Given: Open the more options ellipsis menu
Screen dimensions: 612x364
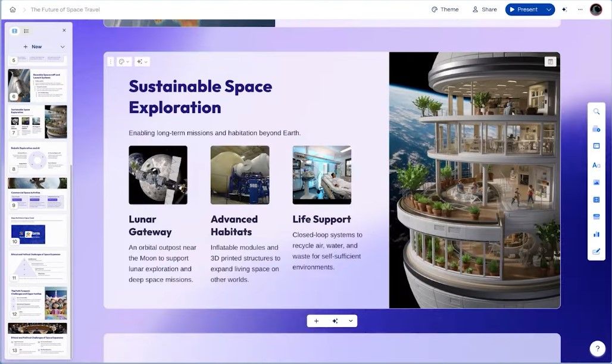Looking at the screenshot, I should point(580,10).
